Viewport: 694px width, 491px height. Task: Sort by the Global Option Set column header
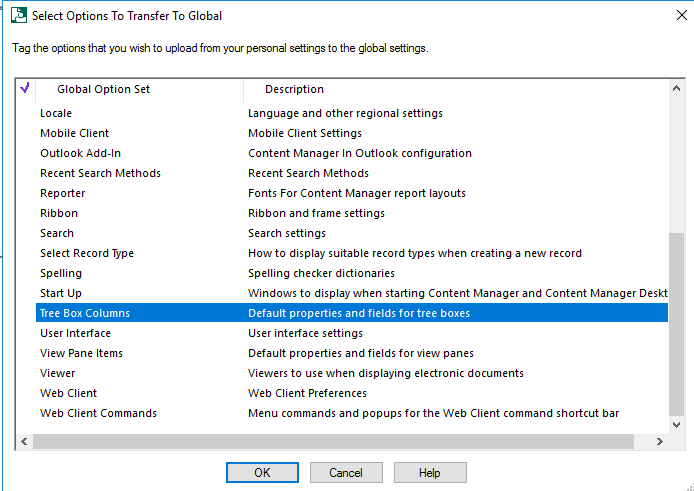tap(139, 89)
